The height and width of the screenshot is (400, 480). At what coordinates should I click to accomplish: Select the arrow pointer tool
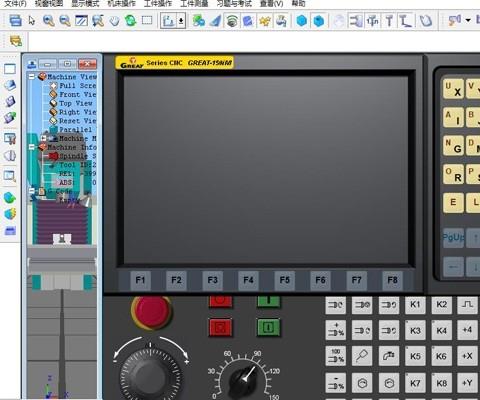point(32,21)
